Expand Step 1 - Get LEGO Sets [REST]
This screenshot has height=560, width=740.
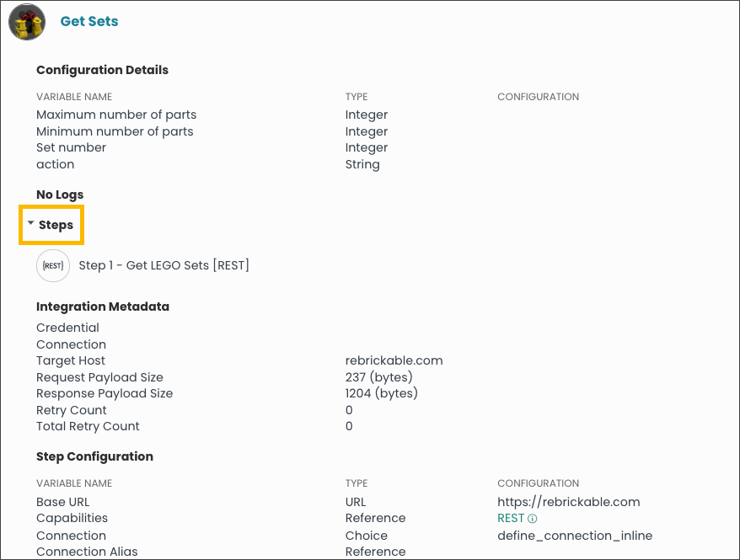tap(164, 265)
